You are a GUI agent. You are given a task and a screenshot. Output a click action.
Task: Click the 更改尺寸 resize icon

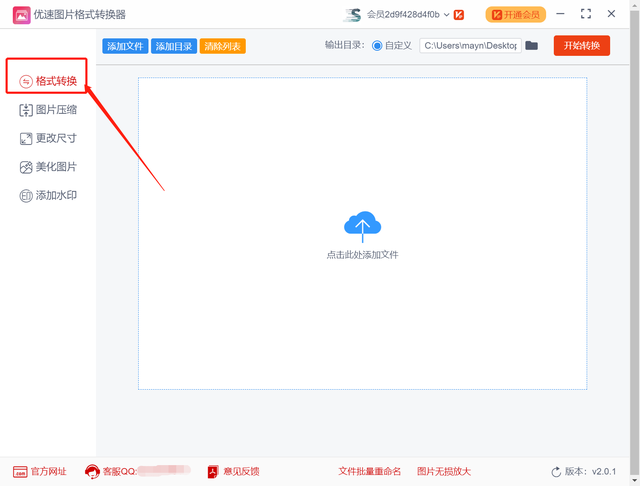coord(26,139)
